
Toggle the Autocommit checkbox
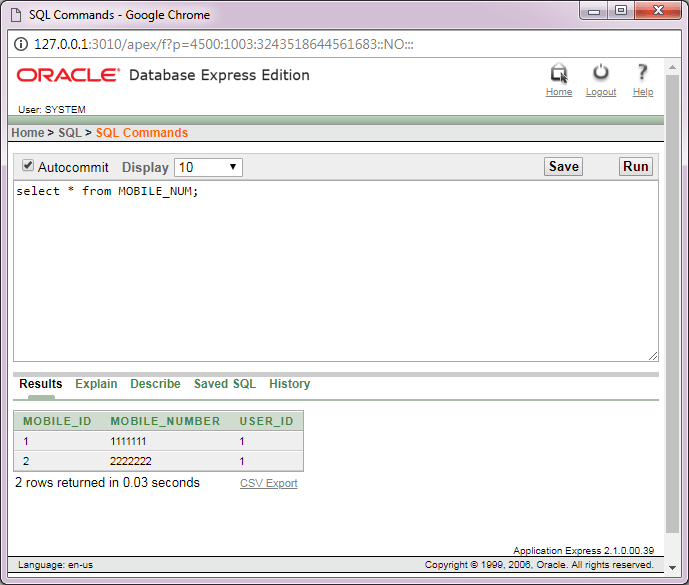pos(28,166)
